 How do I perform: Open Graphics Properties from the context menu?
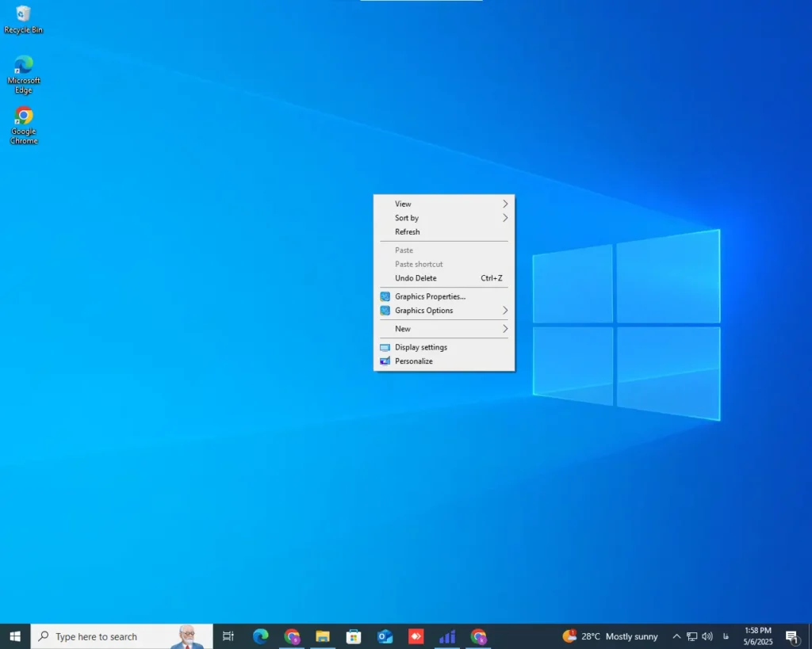(x=444, y=296)
